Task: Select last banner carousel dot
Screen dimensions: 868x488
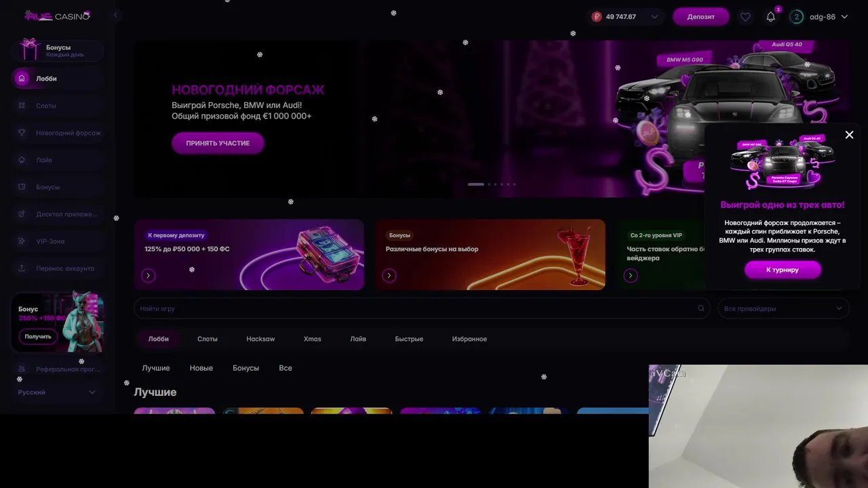Action: pyautogui.click(x=514, y=184)
